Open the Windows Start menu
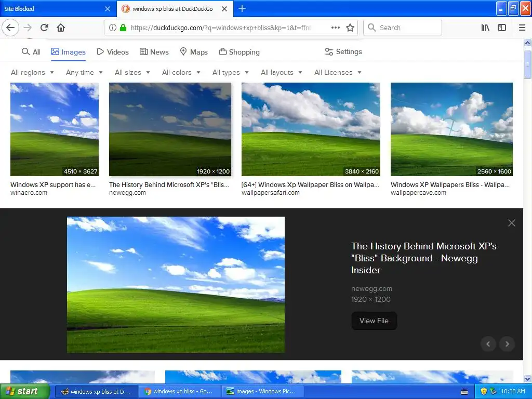 pyautogui.click(x=25, y=391)
